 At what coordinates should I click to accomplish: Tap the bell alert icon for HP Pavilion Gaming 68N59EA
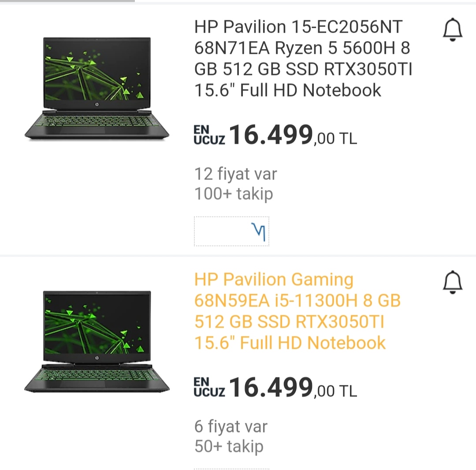(452, 283)
